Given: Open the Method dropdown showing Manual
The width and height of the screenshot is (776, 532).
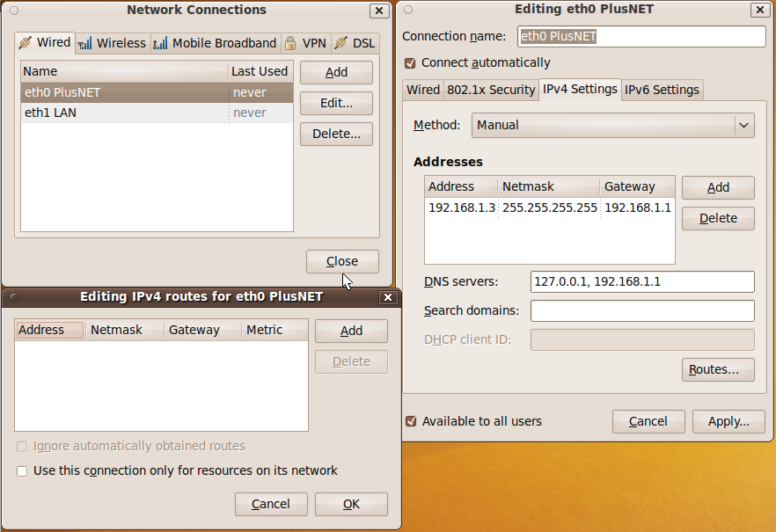Looking at the screenshot, I should click(x=612, y=125).
